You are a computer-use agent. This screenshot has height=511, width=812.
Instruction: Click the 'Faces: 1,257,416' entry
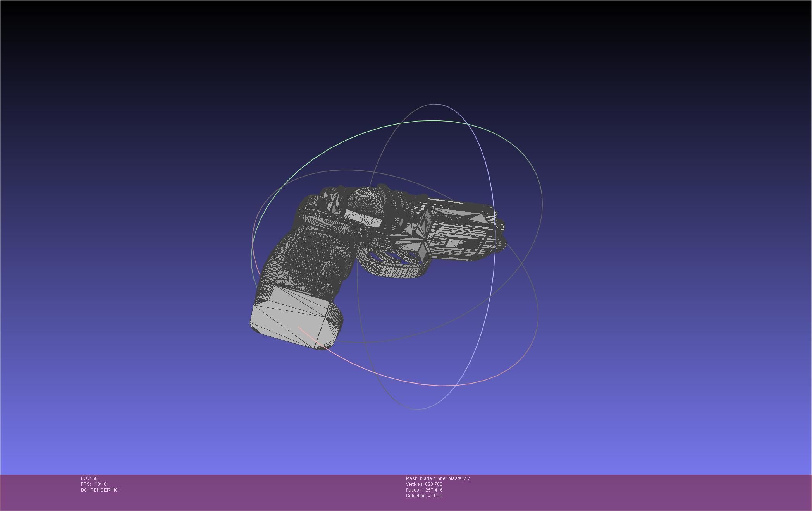click(424, 490)
